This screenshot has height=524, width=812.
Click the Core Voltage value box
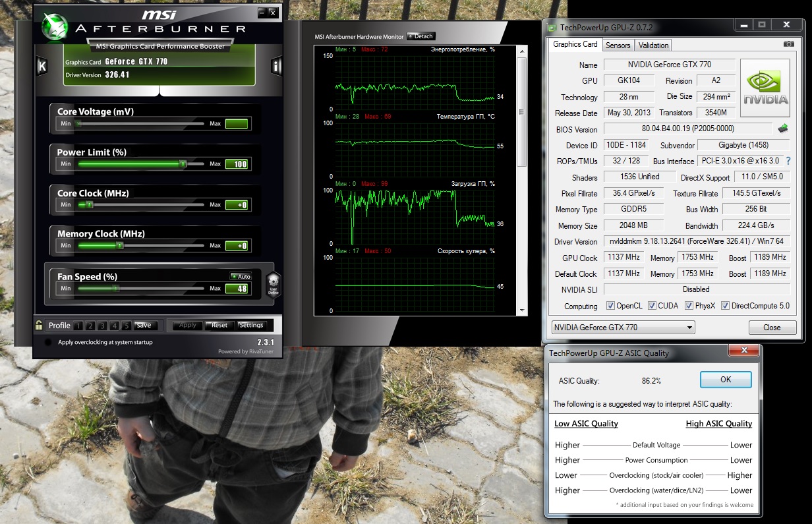(x=237, y=124)
